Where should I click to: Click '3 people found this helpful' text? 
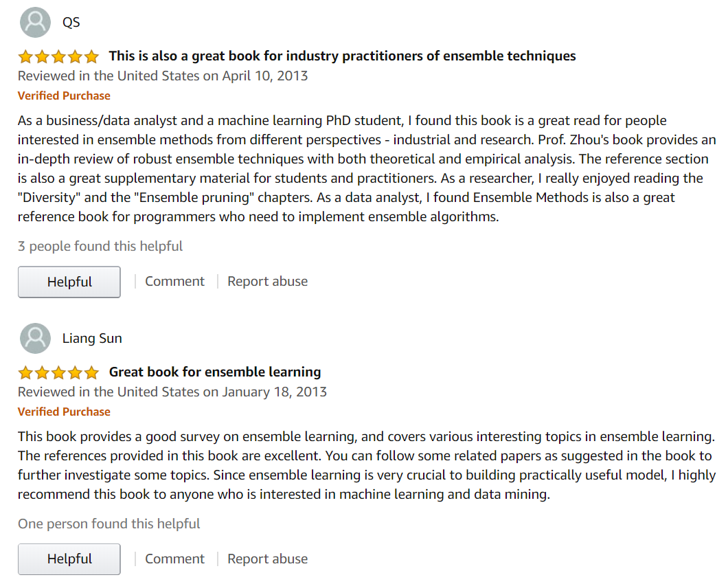[100, 246]
